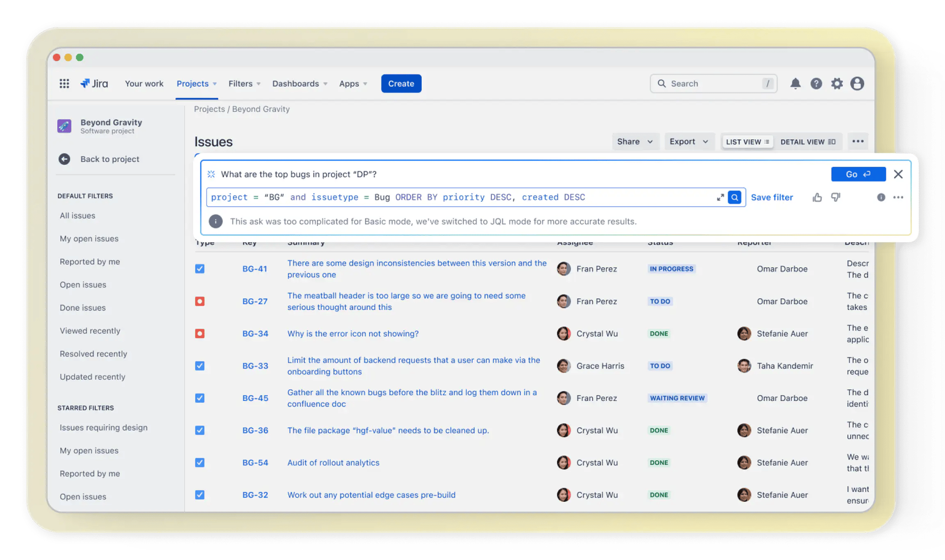The image size is (945, 560).
Task: Click the bug type icon for BG-27
Action: pos(200,301)
